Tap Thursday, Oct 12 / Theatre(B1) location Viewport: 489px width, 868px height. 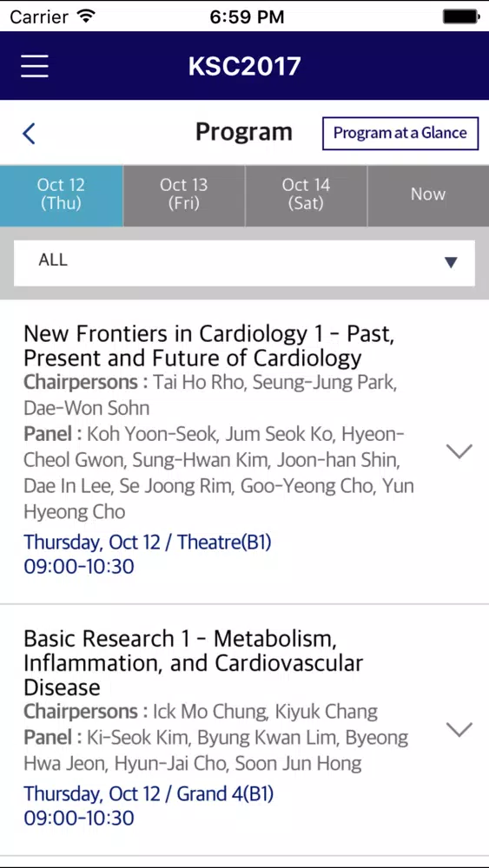[148, 542]
